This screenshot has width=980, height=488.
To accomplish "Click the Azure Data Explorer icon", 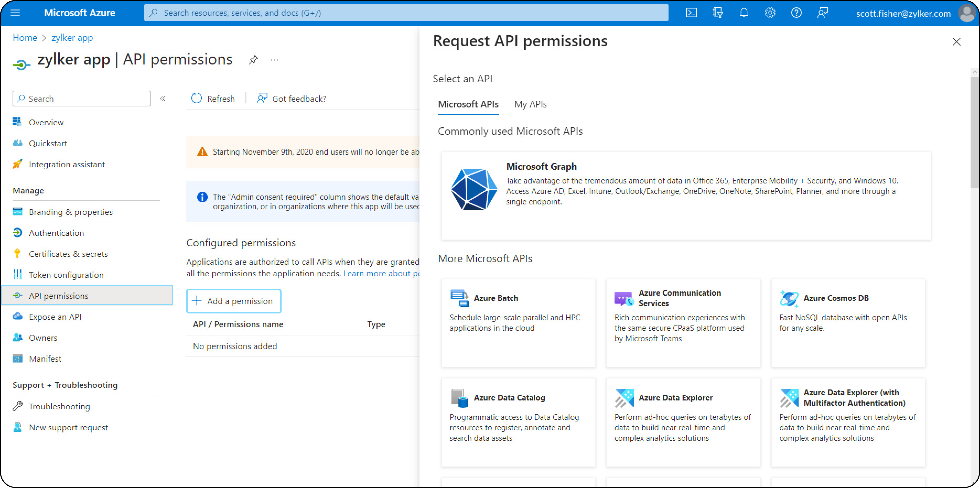I will (x=624, y=398).
